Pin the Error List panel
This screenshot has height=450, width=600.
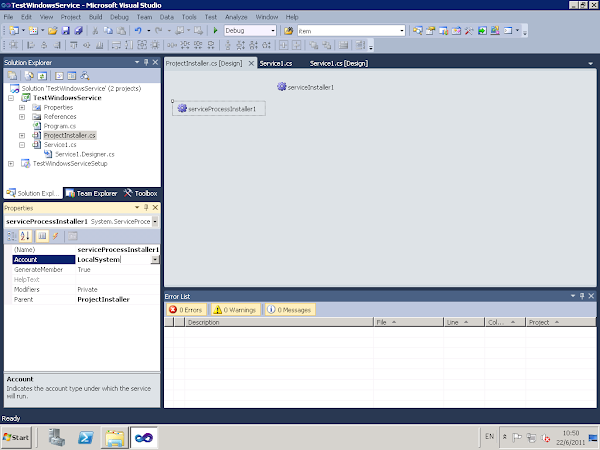582,296
